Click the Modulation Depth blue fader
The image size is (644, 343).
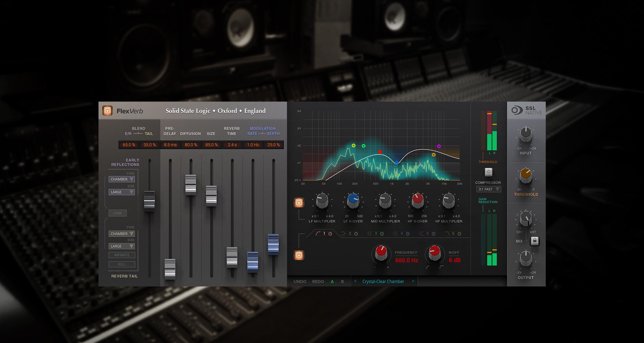273,244
